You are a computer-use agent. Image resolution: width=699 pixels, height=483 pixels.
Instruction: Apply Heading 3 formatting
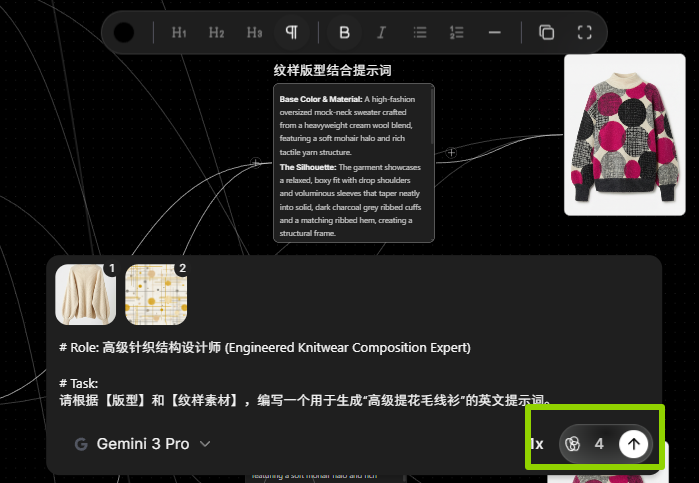[254, 32]
